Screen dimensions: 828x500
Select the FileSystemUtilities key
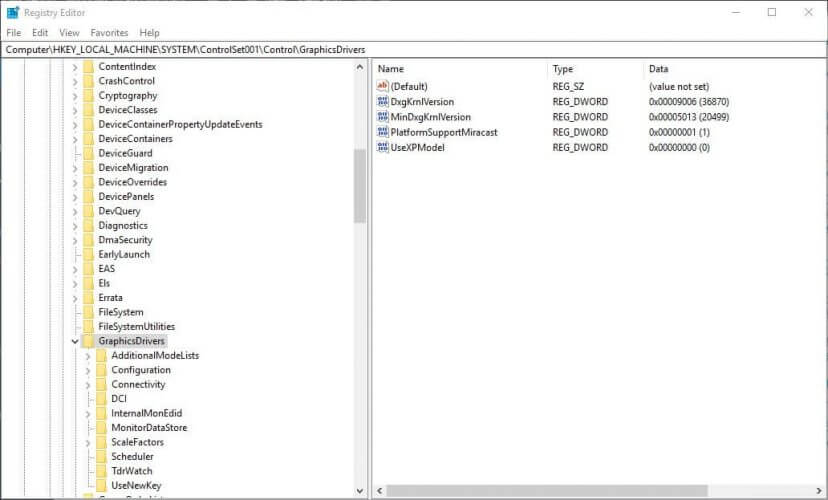click(x=136, y=326)
